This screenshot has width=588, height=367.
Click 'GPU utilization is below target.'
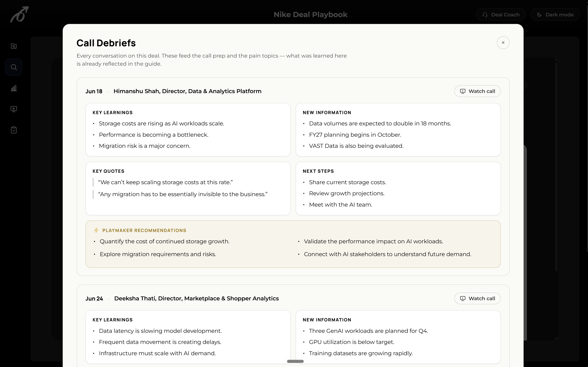352,342
